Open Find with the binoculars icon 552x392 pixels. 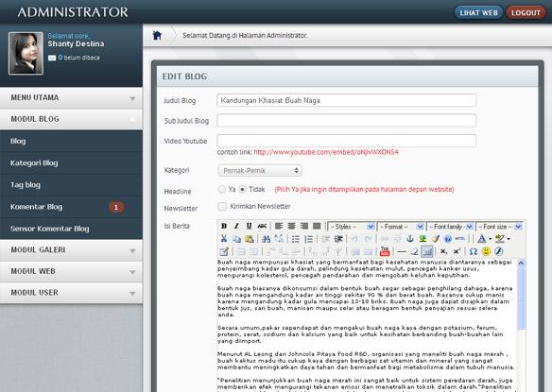coord(267,239)
